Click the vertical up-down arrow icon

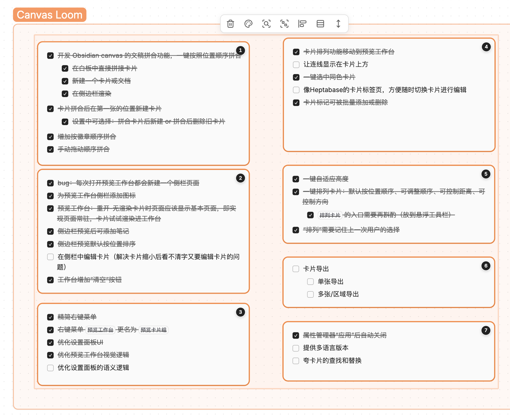[x=338, y=24]
